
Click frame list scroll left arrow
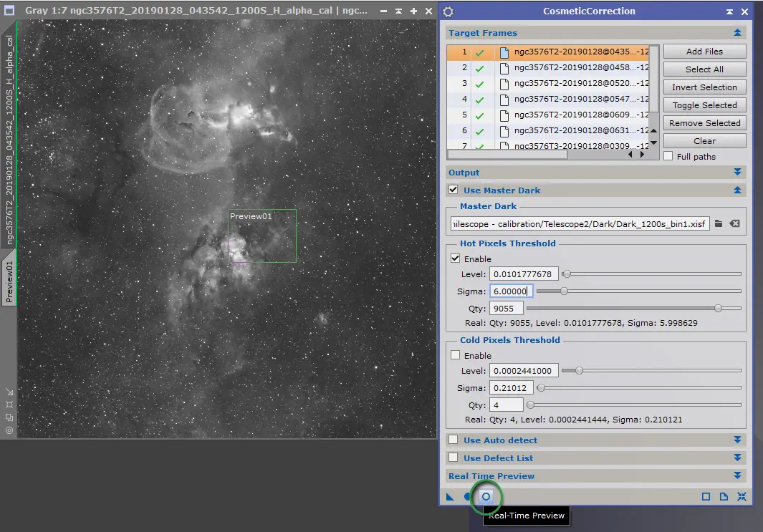pos(630,154)
